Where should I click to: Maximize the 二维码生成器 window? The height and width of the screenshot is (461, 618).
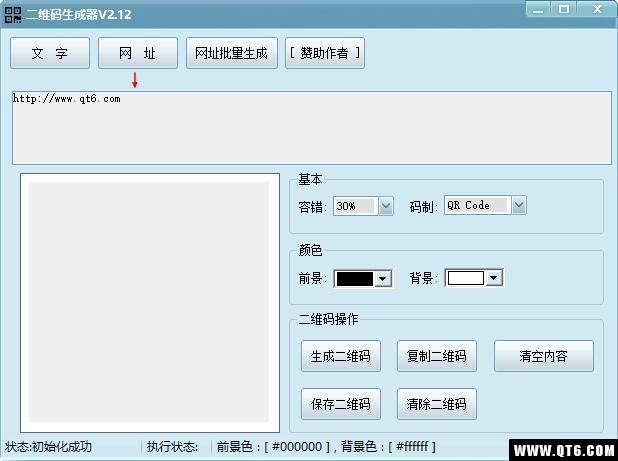pos(564,9)
